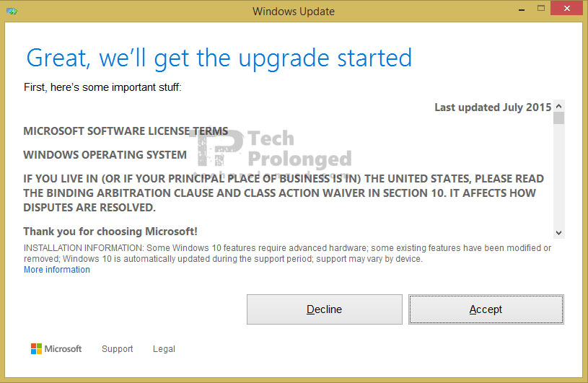
Task: Minimize the Windows Update window
Action: pyautogui.click(x=521, y=10)
